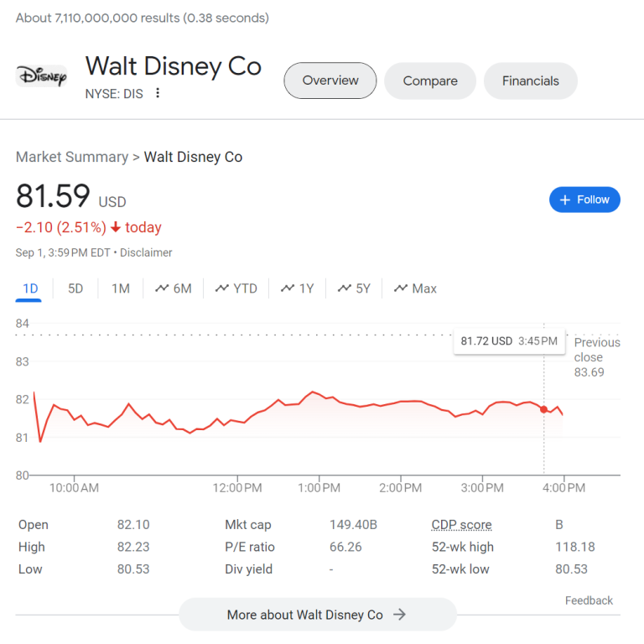Screen dimensions: 644x644
Task: Select the Overview tab
Action: click(x=330, y=80)
